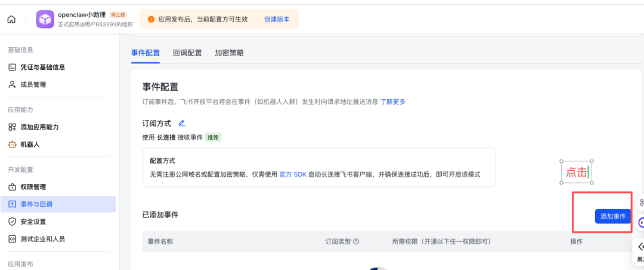Click the 安全设置 shield icon
This screenshot has height=270, width=644.
(x=13, y=222)
